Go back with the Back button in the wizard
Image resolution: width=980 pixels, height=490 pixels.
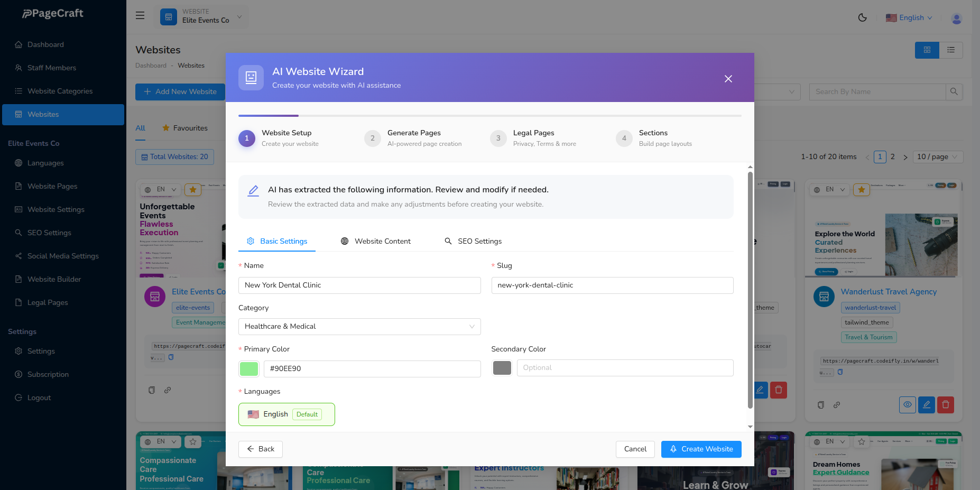pyautogui.click(x=260, y=449)
